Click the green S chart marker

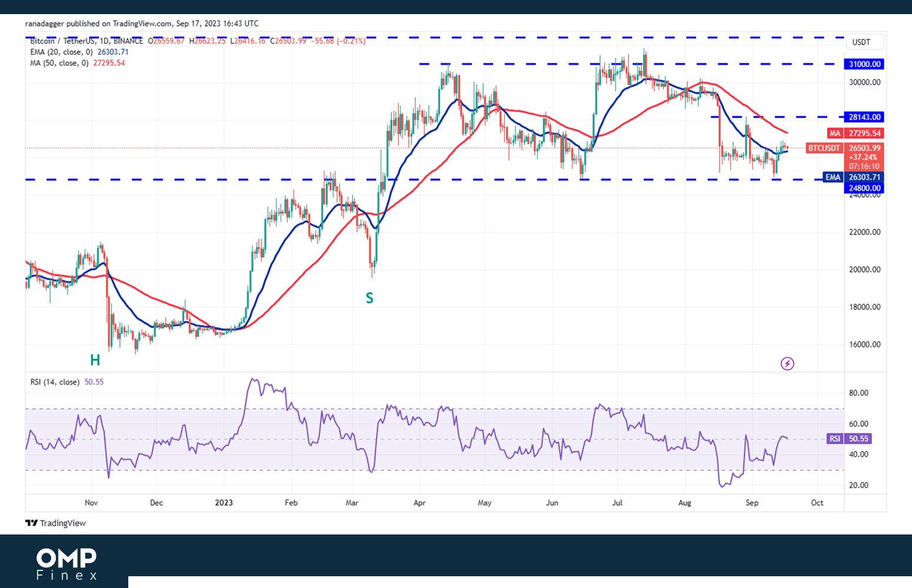[370, 298]
